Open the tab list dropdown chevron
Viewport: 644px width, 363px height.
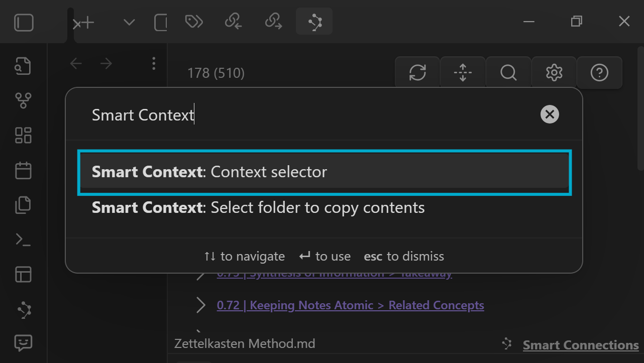coord(129,22)
